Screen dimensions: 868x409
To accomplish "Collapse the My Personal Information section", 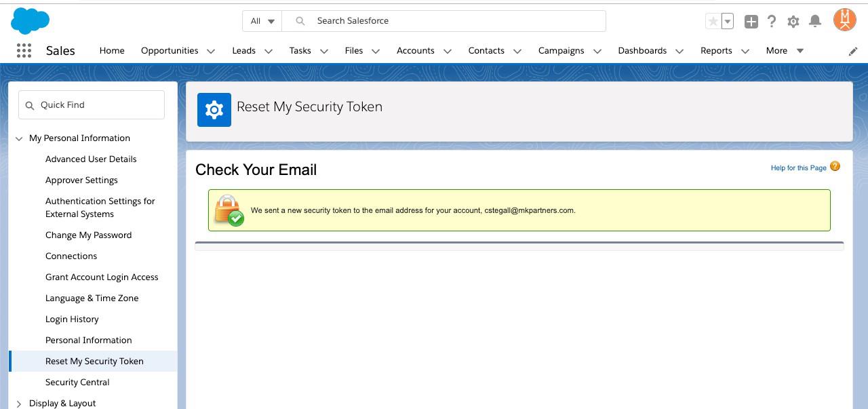I will coord(19,138).
